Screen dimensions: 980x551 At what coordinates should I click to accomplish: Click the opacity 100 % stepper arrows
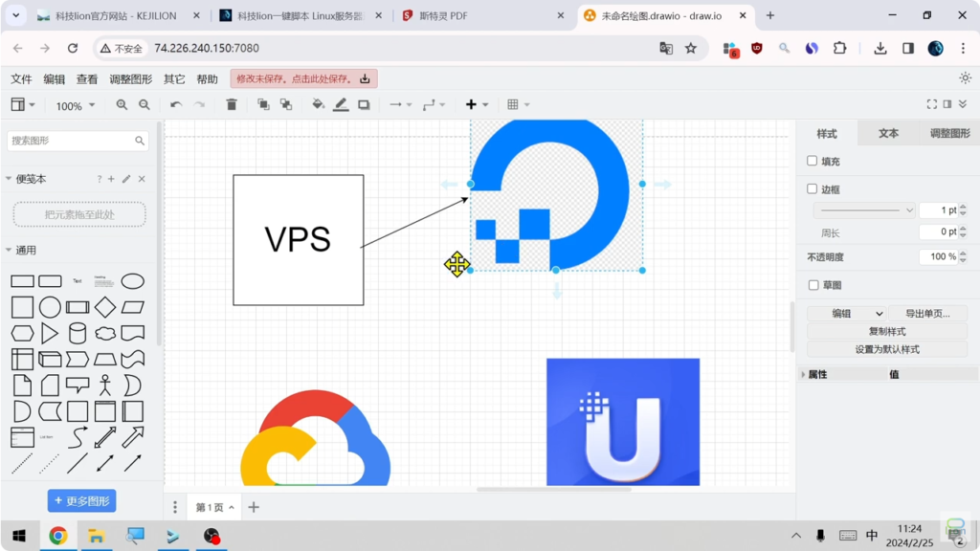[965, 256]
